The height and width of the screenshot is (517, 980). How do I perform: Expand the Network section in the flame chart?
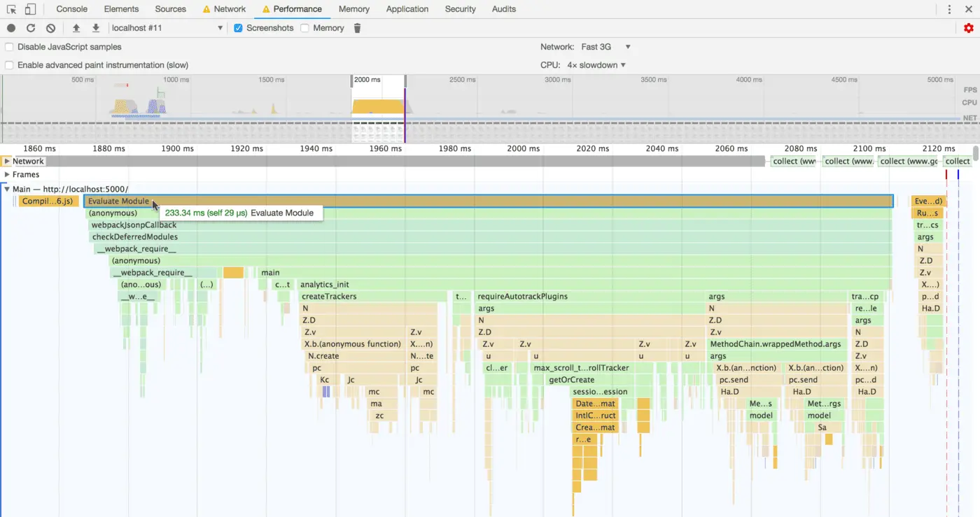(7, 161)
